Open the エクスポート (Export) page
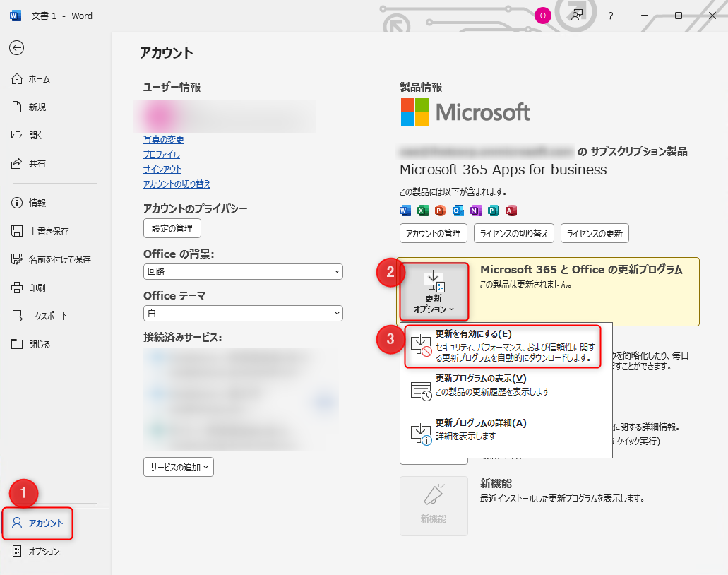The width and height of the screenshot is (728, 575). (x=47, y=316)
